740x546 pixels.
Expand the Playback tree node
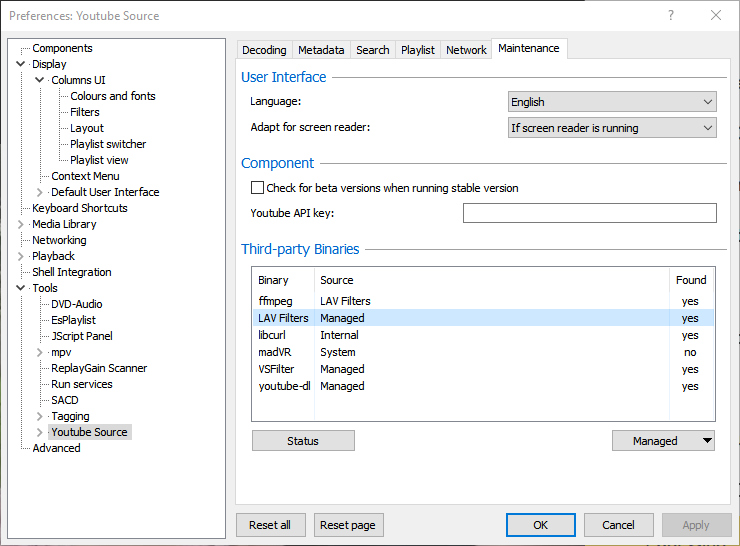point(21,256)
